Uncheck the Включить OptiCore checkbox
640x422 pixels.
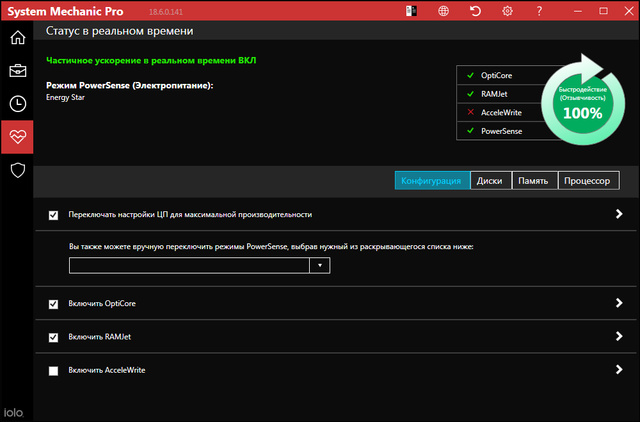click(x=54, y=303)
